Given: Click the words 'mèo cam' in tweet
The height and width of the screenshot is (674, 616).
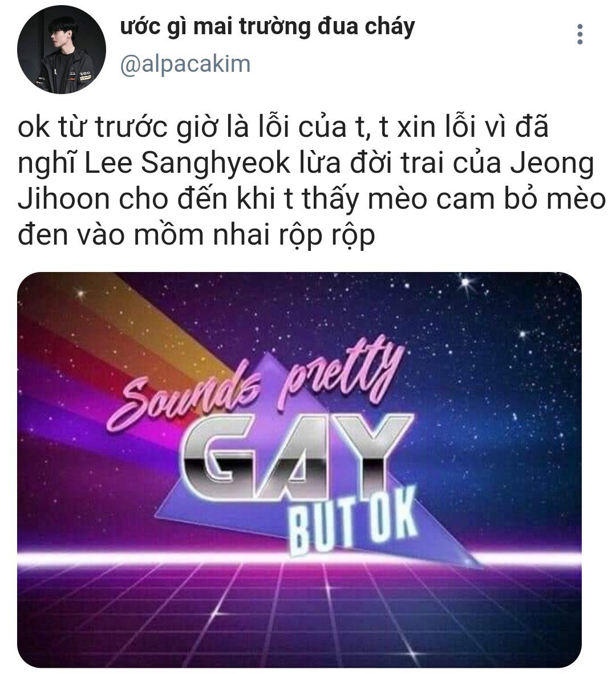Looking at the screenshot, I should coord(431,200).
